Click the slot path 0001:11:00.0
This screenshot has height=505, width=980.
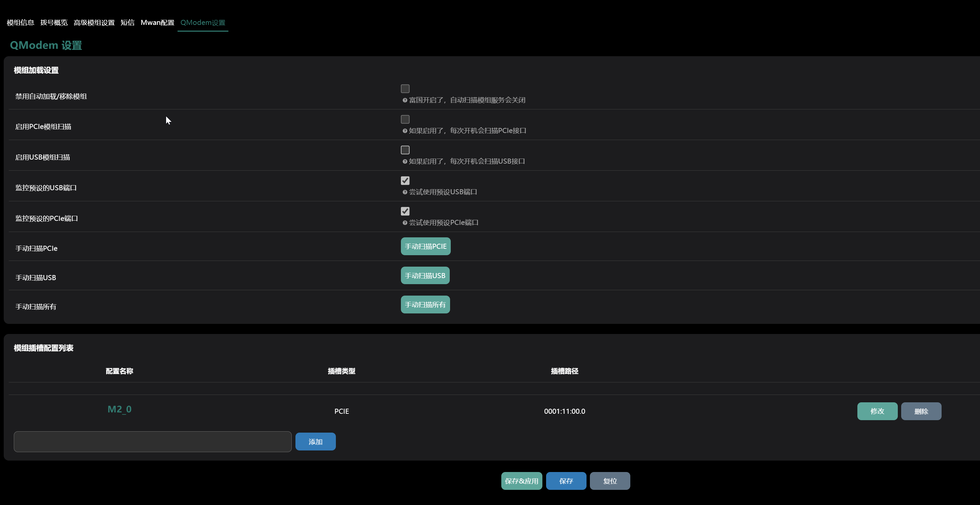pos(565,411)
